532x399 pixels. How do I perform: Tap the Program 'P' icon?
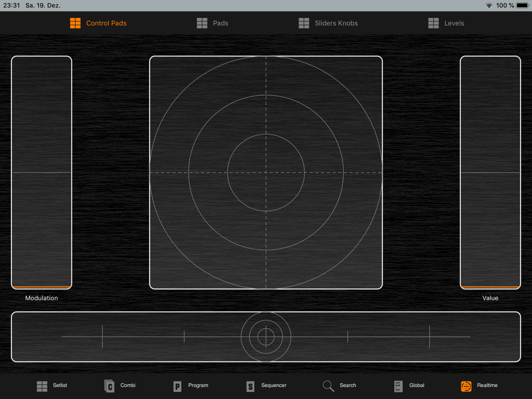coord(177,387)
